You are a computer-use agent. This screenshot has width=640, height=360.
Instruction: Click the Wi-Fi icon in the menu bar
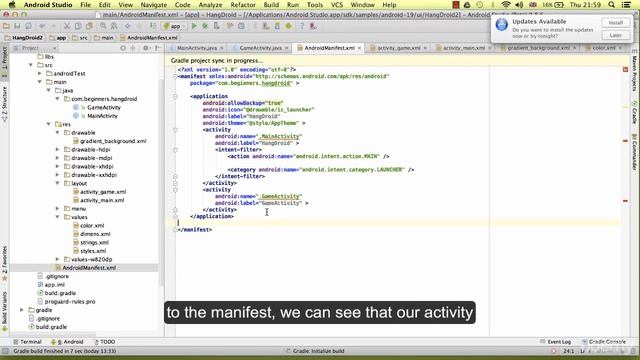(x=506, y=5)
